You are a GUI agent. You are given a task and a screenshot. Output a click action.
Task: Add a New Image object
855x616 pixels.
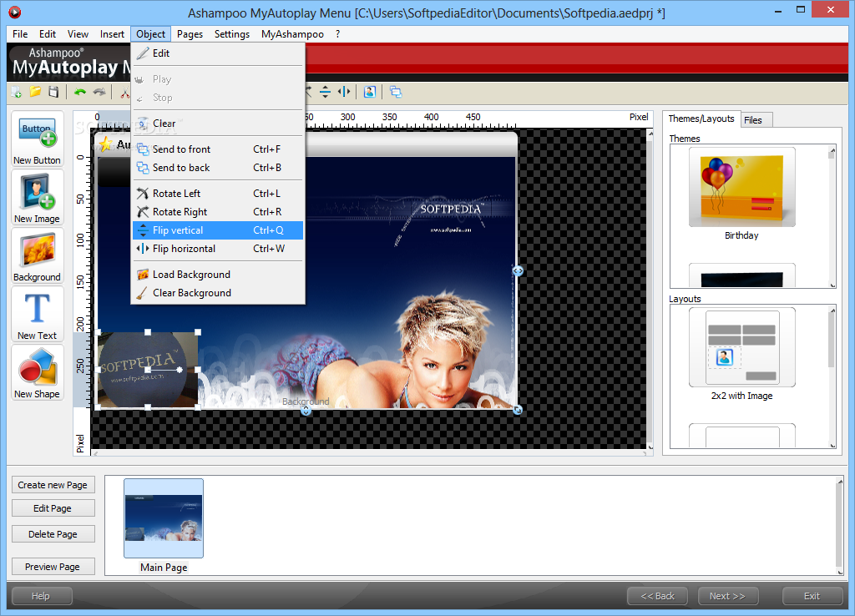click(37, 198)
